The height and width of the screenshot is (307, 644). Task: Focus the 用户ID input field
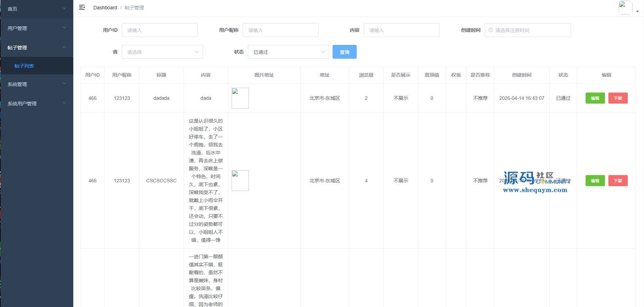click(160, 30)
